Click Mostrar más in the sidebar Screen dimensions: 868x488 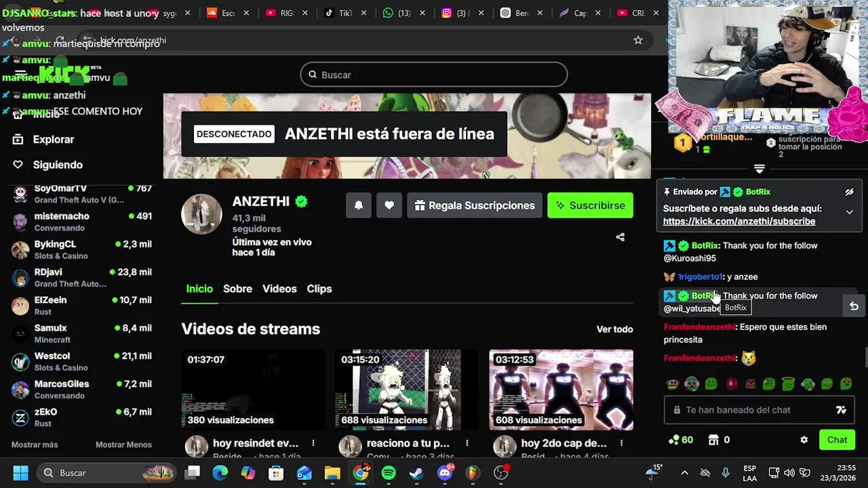[x=35, y=445]
